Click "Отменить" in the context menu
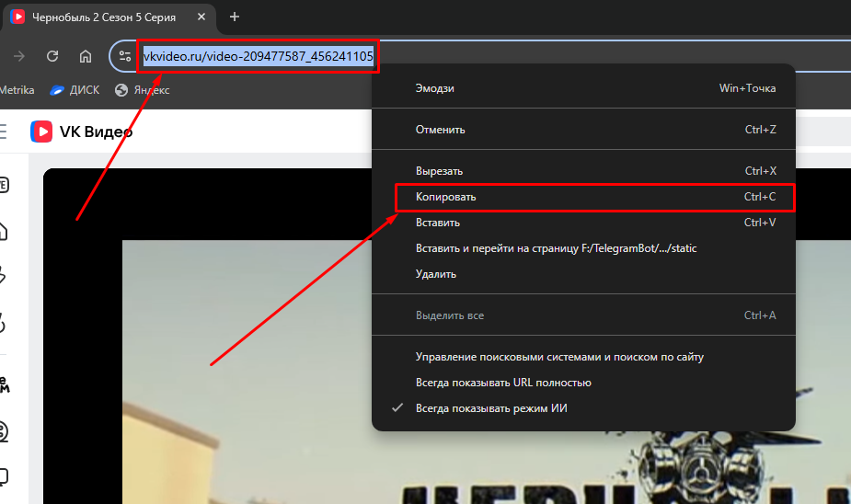 tap(440, 130)
